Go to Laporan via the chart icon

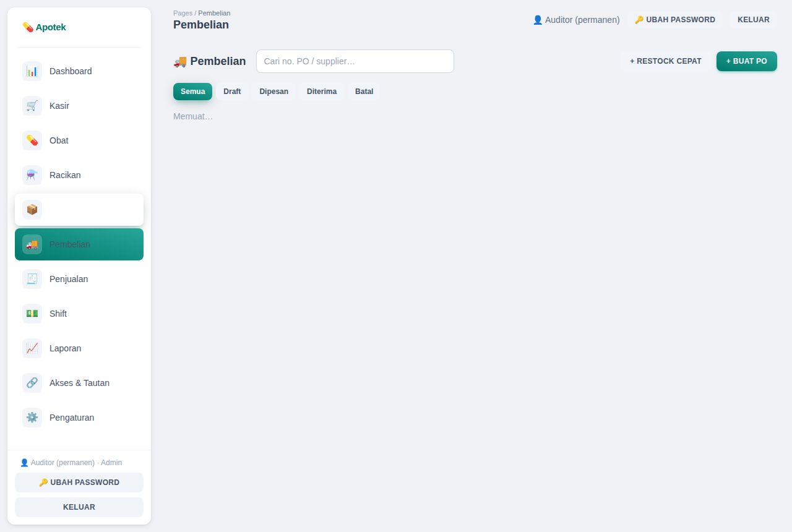(x=32, y=348)
